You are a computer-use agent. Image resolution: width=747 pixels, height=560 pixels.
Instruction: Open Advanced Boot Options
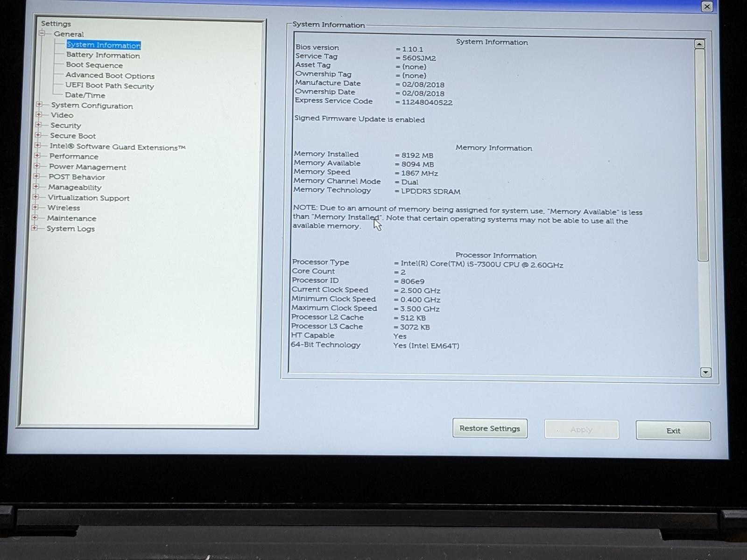[x=110, y=75]
